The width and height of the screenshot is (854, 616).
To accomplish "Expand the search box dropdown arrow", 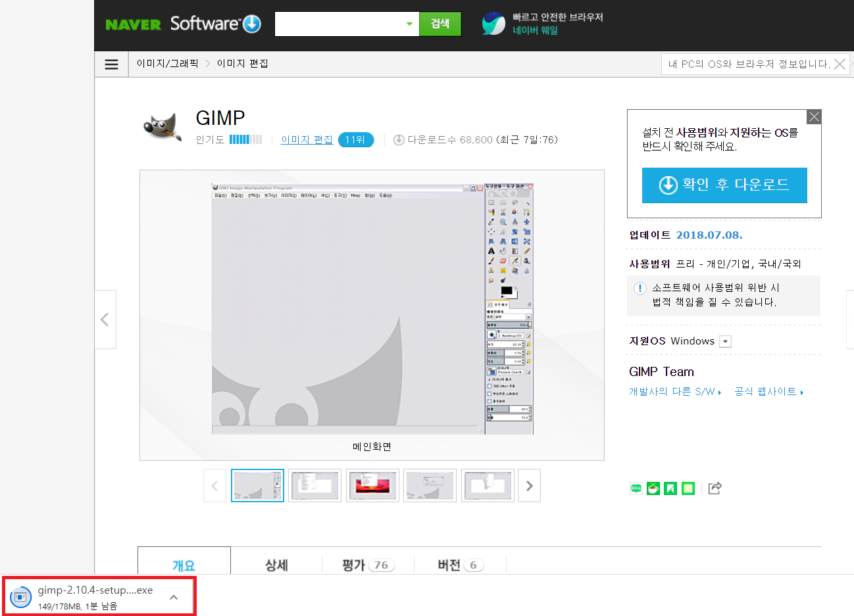I will coord(409,24).
